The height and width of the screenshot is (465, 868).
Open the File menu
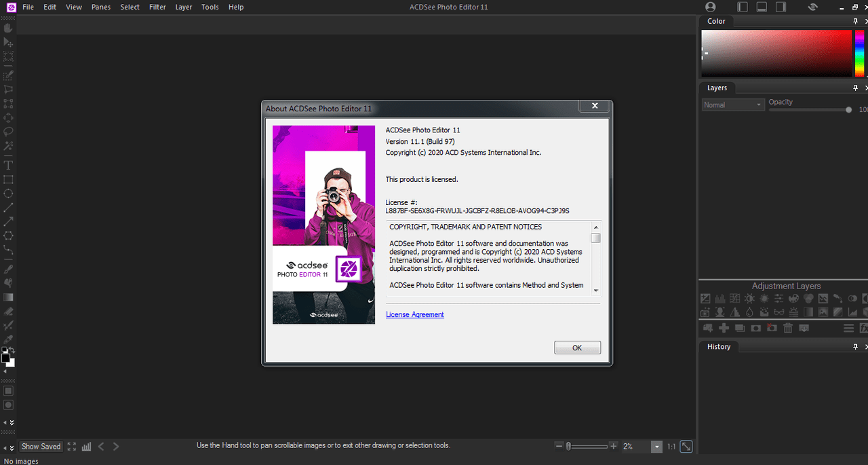tap(28, 7)
